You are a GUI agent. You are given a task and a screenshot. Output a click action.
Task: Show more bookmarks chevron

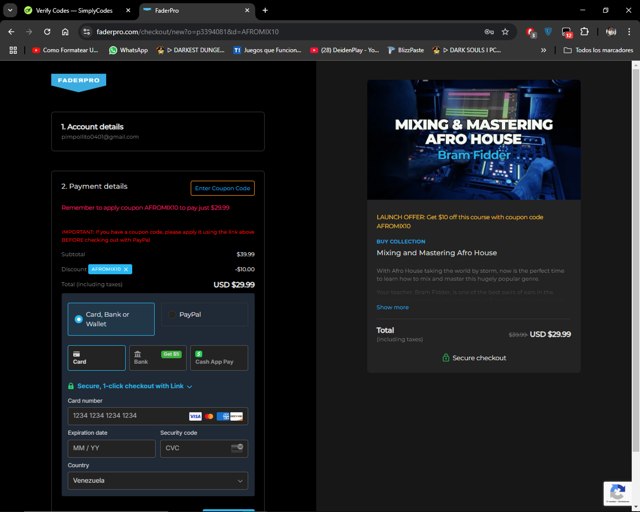(x=543, y=50)
